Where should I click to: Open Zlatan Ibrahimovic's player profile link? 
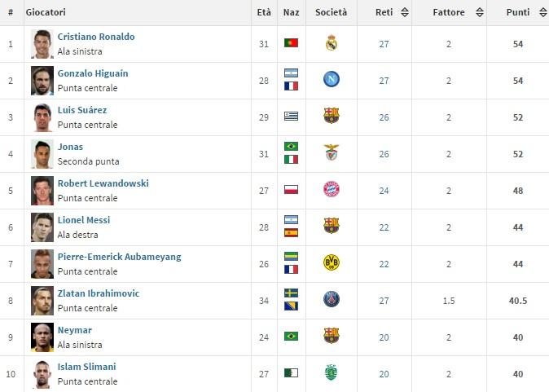pyautogui.click(x=98, y=293)
